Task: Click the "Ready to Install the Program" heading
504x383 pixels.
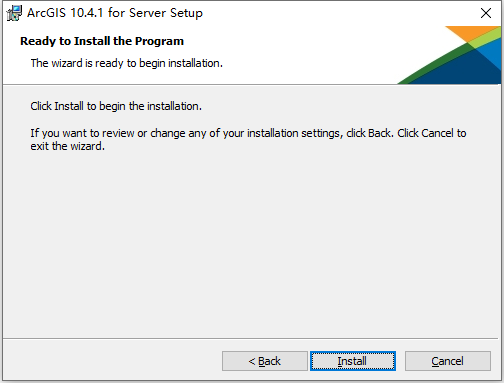Action: pos(102,41)
